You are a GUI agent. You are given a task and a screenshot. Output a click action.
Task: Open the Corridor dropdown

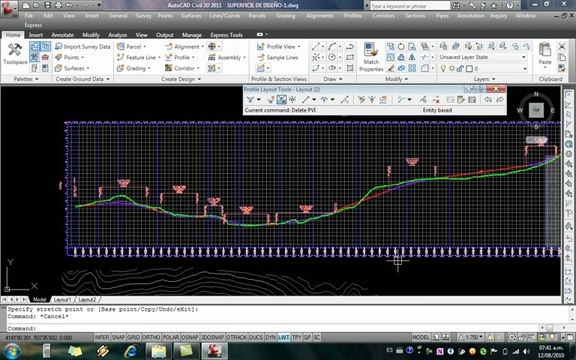click(x=182, y=68)
